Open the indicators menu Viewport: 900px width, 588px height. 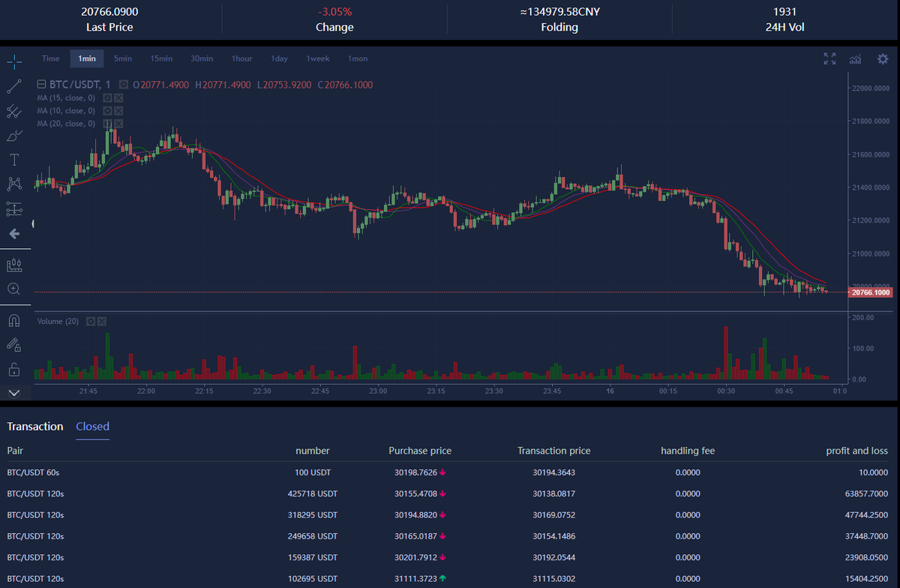pos(855,58)
